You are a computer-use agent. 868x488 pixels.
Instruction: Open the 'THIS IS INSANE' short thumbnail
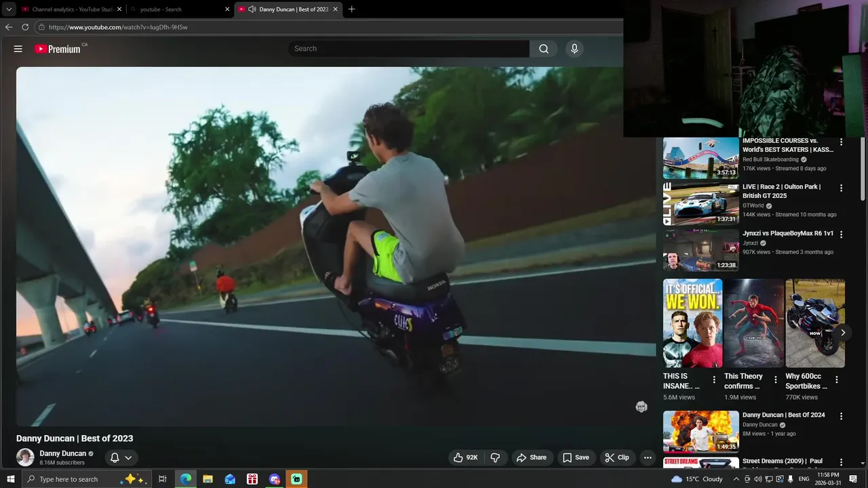(692, 323)
